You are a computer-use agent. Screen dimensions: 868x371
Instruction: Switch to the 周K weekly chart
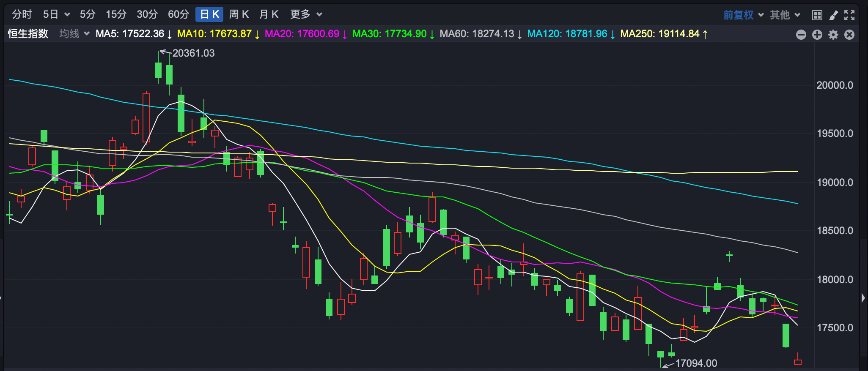[x=239, y=14]
